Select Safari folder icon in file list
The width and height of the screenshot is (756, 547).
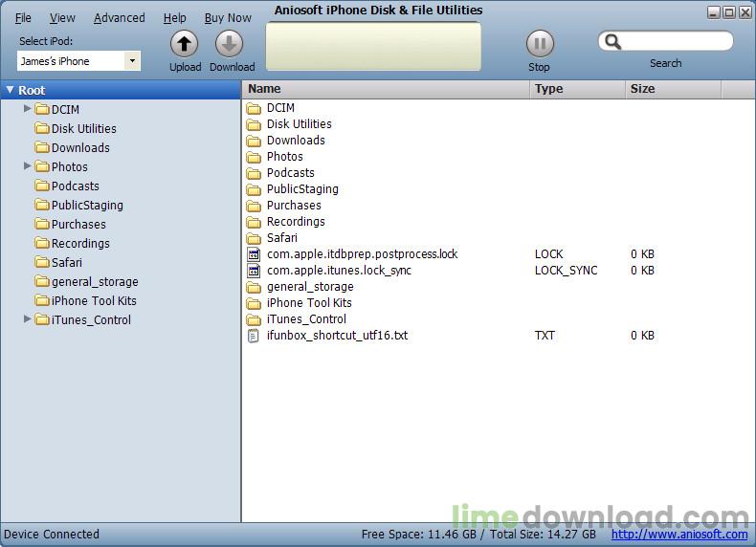(254, 238)
